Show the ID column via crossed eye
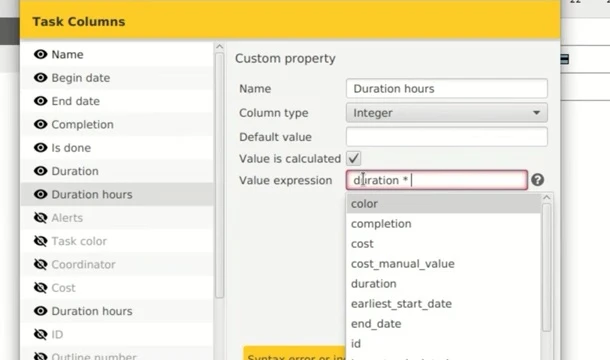 click(40, 335)
